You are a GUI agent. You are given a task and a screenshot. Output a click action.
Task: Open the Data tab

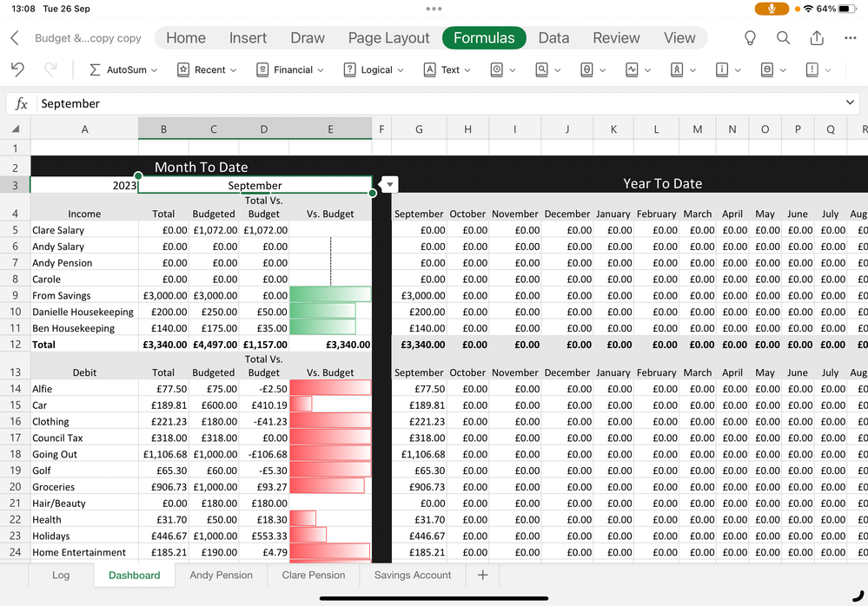click(553, 37)
